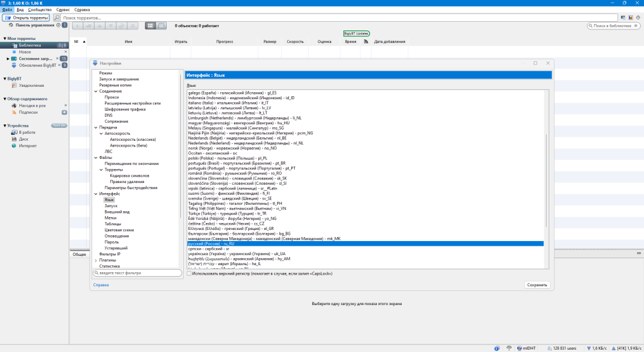The image size is (644, 352).
Task: Click the Справка link in settings dialog
Action: click(101, 285)
